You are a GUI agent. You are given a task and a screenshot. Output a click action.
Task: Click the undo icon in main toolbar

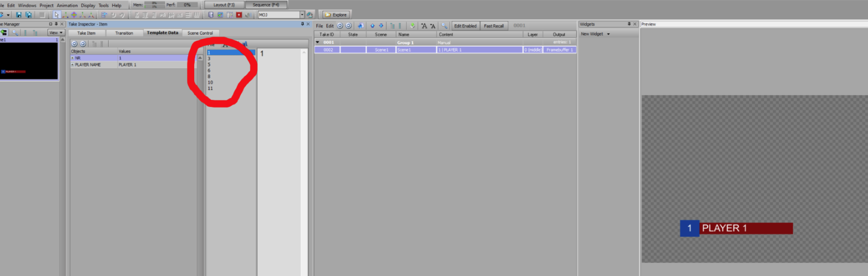[113, 15]
